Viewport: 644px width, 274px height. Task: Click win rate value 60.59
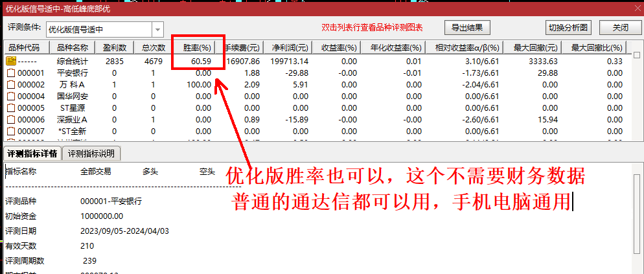[x=201, y=62]
